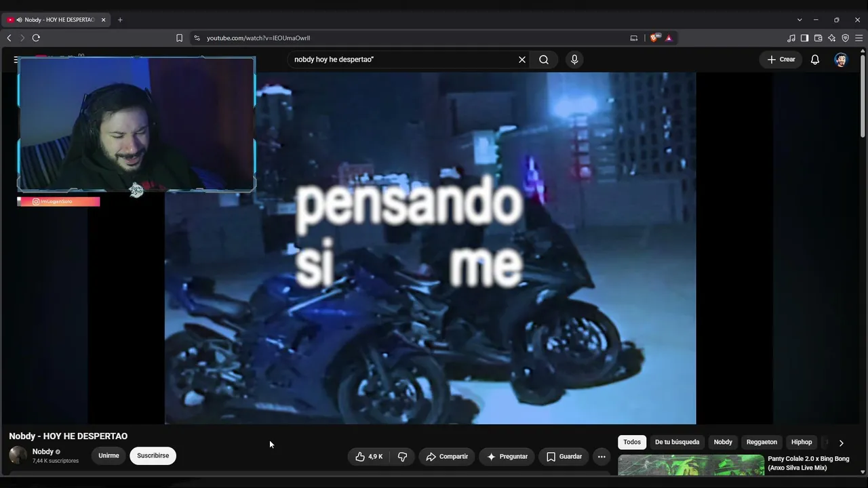Click the Compartir share button
The height and width of the screenshot is (488, 868).
tap(447, 457)
